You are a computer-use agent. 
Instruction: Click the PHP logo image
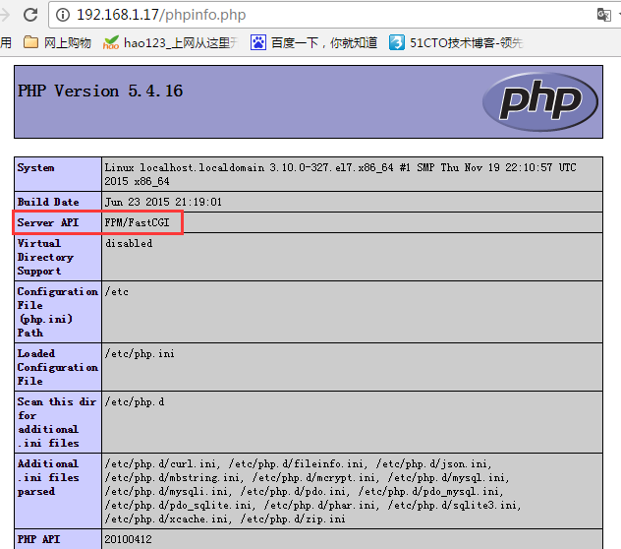click(540, 101)
